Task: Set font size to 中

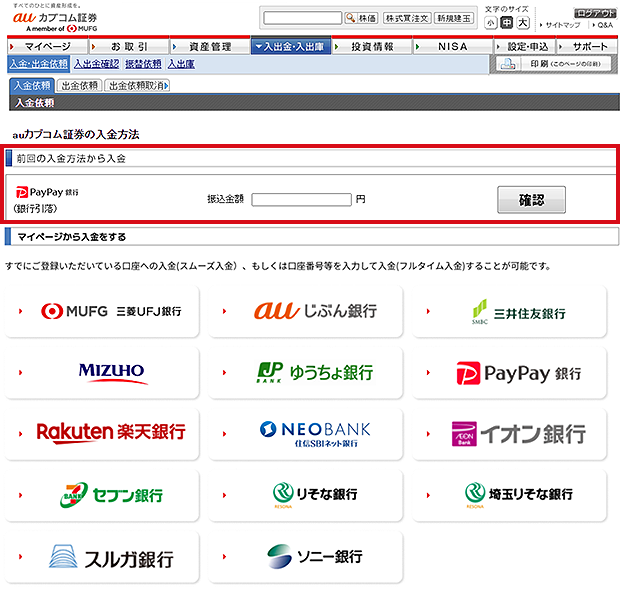Action: 507,23
